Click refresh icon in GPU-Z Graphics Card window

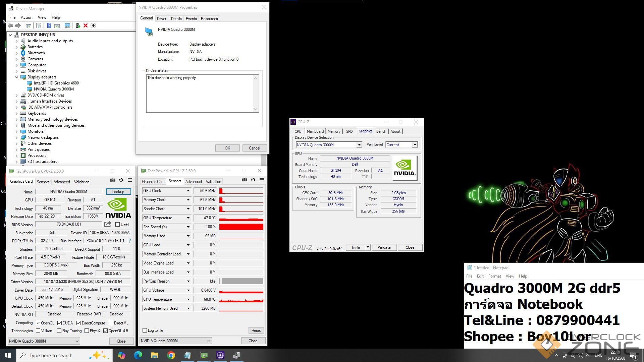click(121, 180)
